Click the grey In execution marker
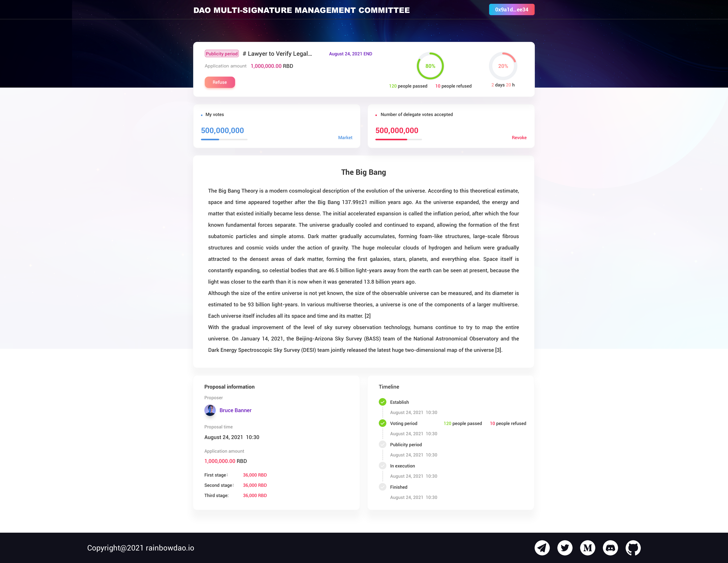This screenshot has width=728, height=563. [x=383, y=466]
